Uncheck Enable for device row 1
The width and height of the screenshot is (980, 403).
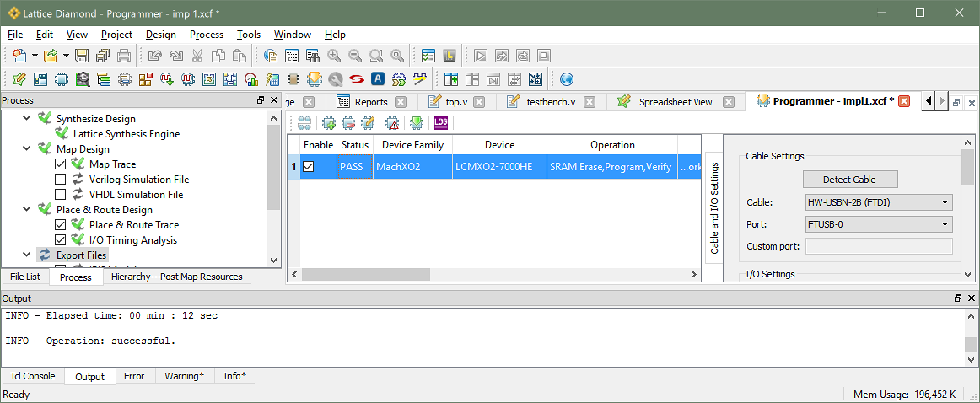point(308,167)
